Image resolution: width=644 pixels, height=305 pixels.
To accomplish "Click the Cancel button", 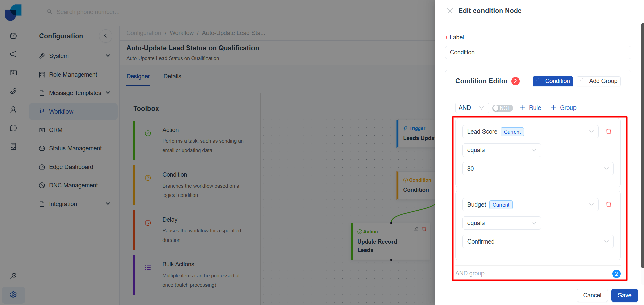I will [592, 295].
